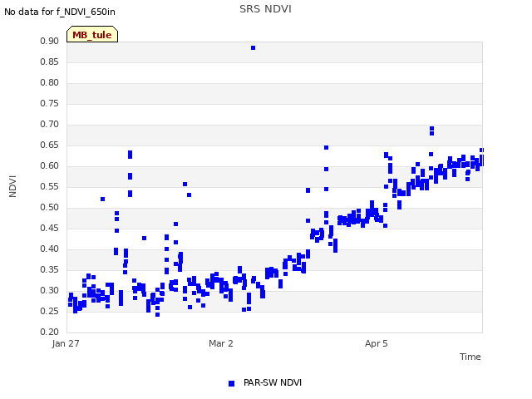532x399 pixels.
Task: Click the MB_tule site label tab
Action: 92,34
